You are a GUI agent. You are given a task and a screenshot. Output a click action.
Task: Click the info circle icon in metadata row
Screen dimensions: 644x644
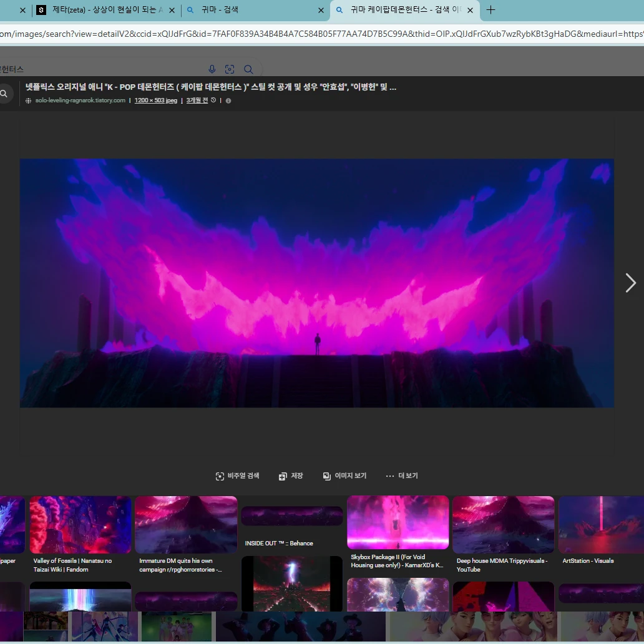pyautogui.click(x=228, y=100)
